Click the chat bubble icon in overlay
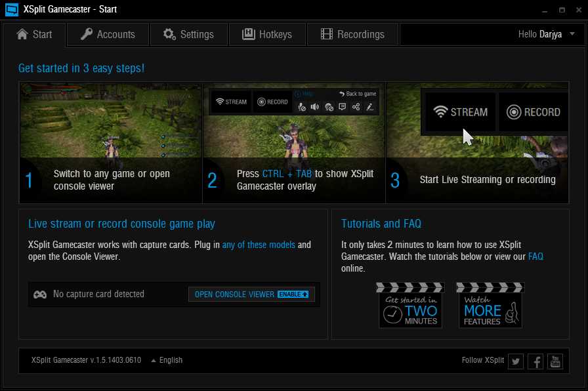 pyautogui.click(x=343, y=107)
